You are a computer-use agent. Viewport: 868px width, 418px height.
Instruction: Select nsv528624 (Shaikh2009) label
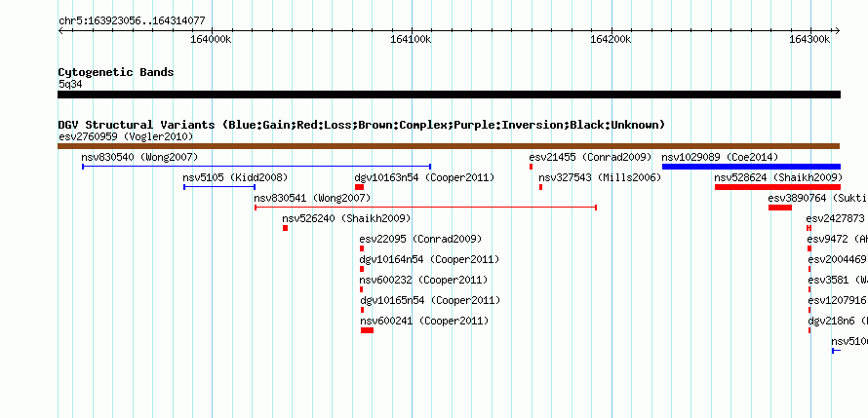[778, 177]
